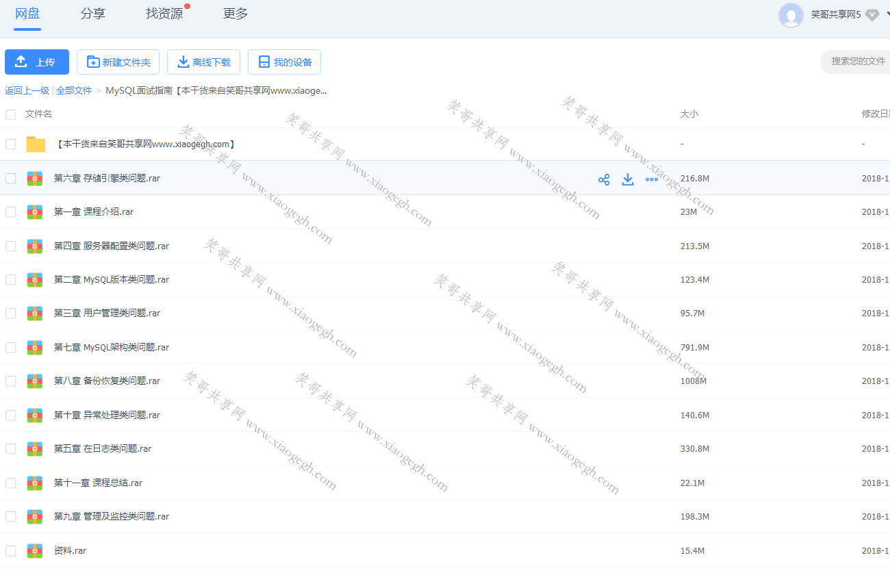Image resolution: width=890 pixels, height=588 pixels.
Task: Click the rar icon beside 第十章 异常处理类问题.rar
Action: (x=35, y=415)
